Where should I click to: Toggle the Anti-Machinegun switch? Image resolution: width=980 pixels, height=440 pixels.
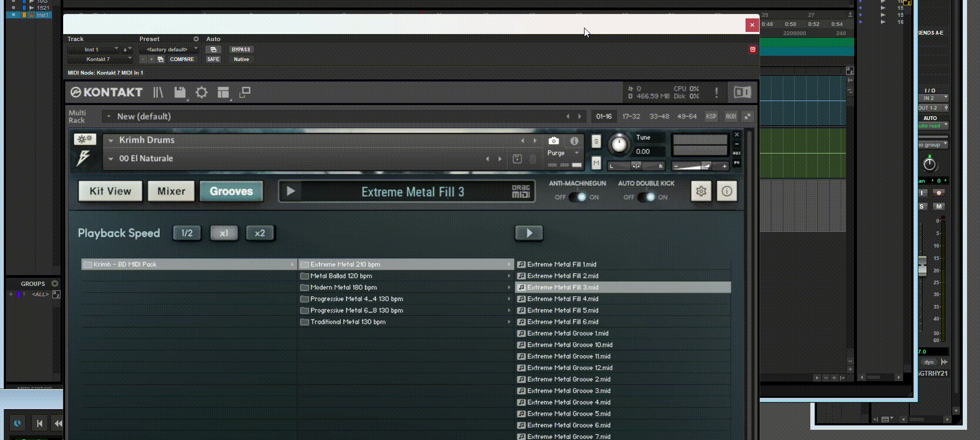pyautogui.click(x=577, y=197)
